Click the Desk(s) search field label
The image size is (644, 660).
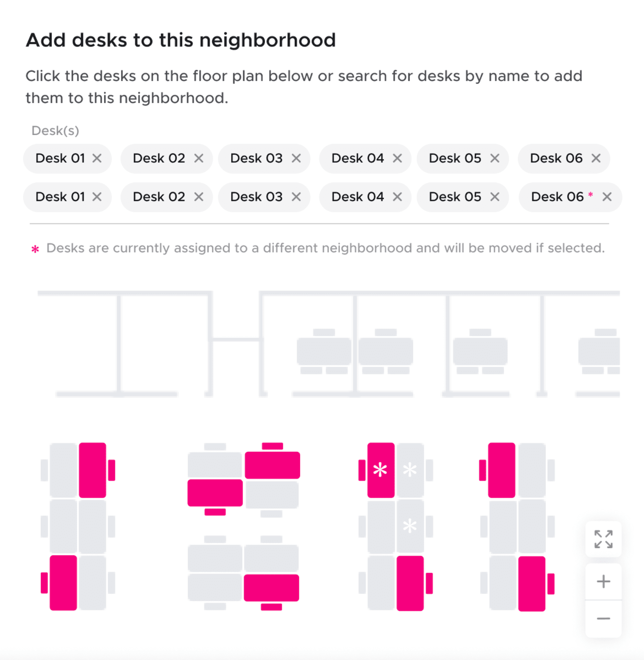coord(55,131)
